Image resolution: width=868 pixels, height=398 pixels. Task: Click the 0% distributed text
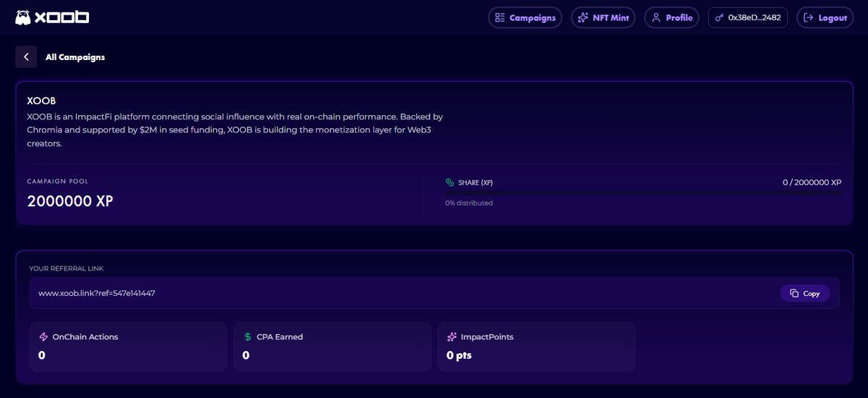[469, 203]
